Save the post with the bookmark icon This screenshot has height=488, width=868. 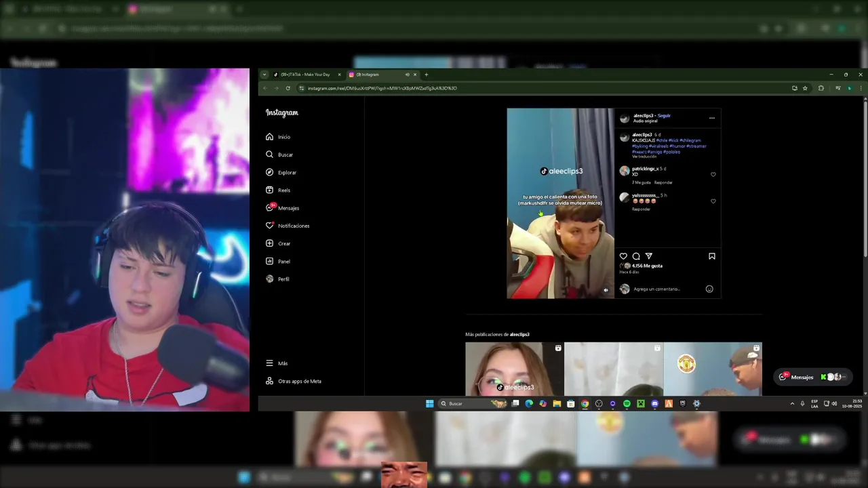712,256
